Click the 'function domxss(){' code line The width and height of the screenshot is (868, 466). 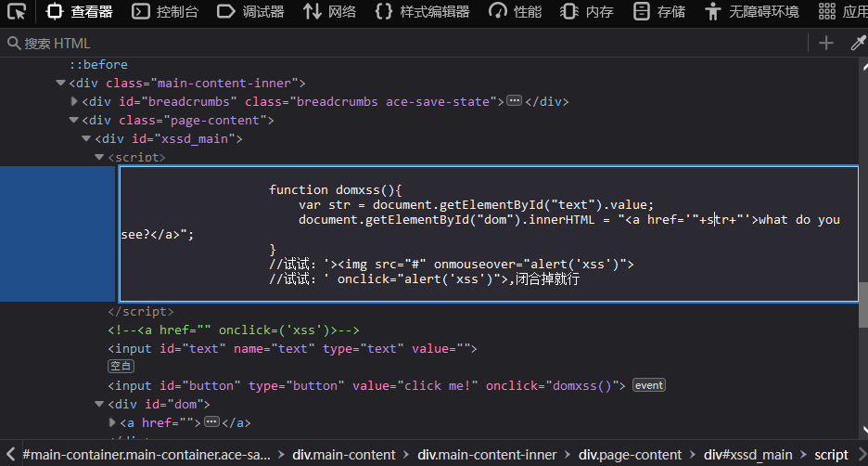point(336,189)
